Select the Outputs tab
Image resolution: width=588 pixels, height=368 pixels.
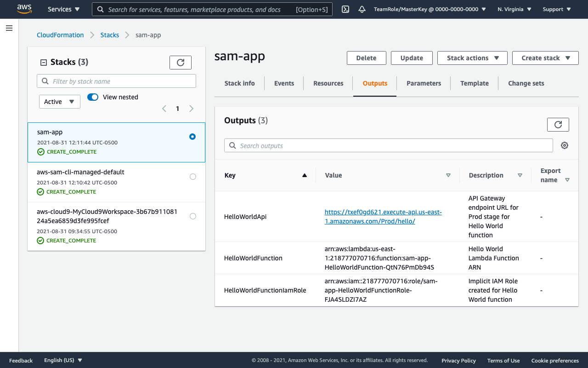coord(375,83)
